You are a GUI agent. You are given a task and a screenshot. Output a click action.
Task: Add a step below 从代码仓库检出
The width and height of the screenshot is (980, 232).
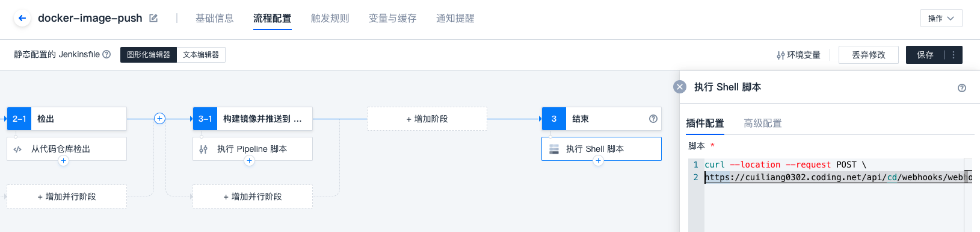pyautogui.click(x=63, y=161)
